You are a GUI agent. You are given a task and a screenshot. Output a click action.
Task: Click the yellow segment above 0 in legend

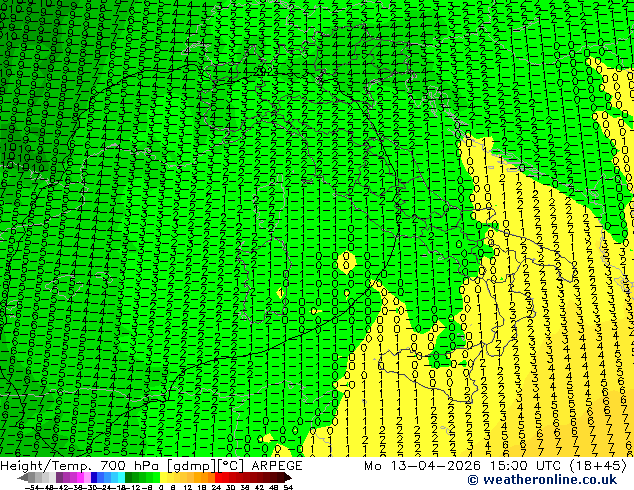click(x=164, y=477)
